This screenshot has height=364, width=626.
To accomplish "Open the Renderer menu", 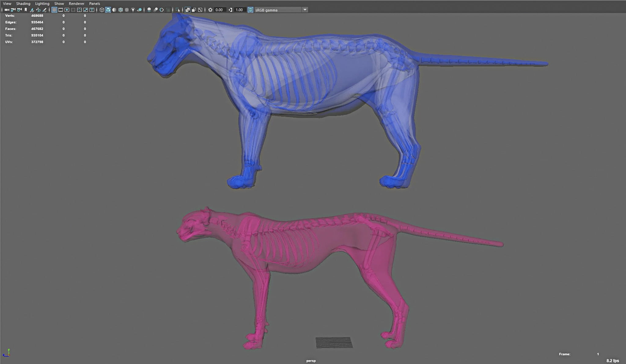I will tap(76, 4).
